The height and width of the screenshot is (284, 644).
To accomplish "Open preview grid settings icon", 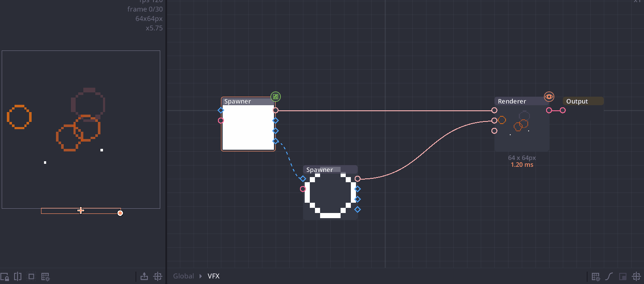I will [45, 277].
